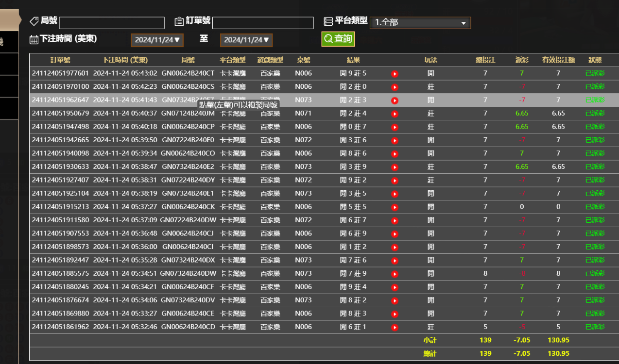Click the 派彩 column header

click(x=522, y=60)
